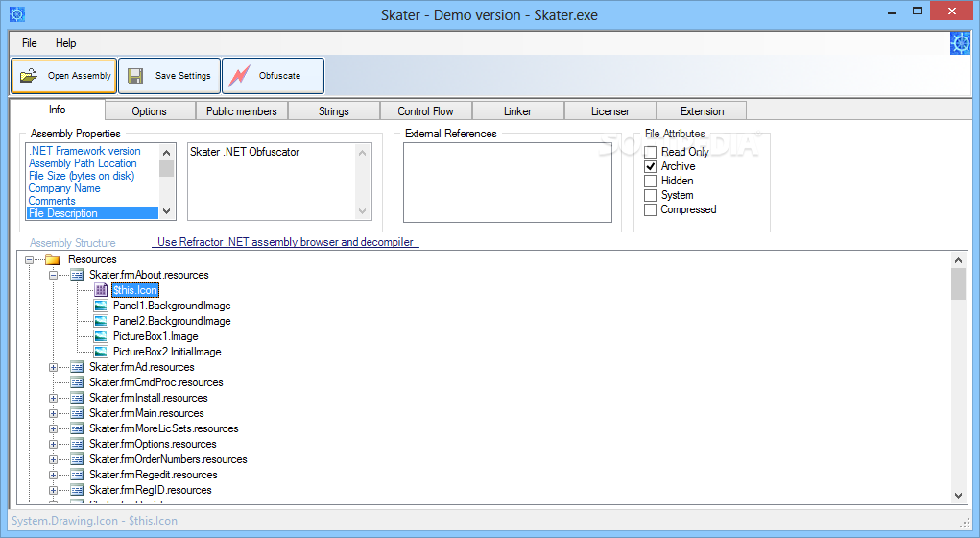Click the image icon for Panel1.BackgroundImage

(101, 306)
